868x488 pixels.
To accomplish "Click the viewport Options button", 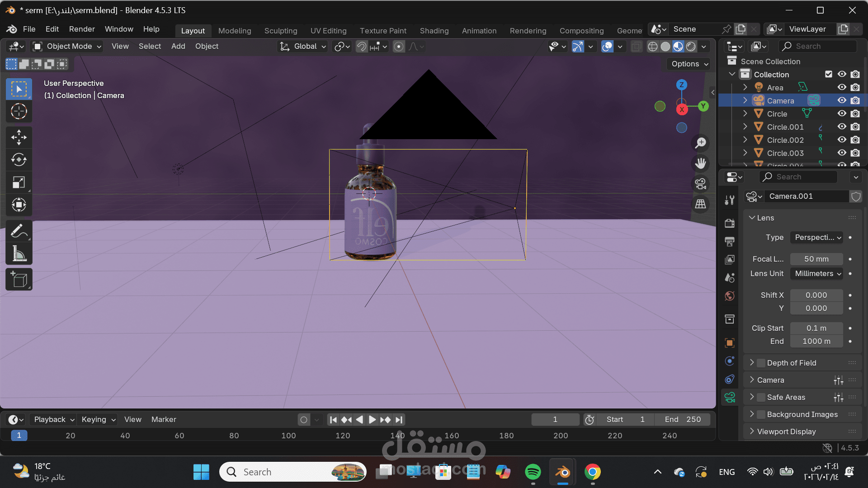I will 689,64.
